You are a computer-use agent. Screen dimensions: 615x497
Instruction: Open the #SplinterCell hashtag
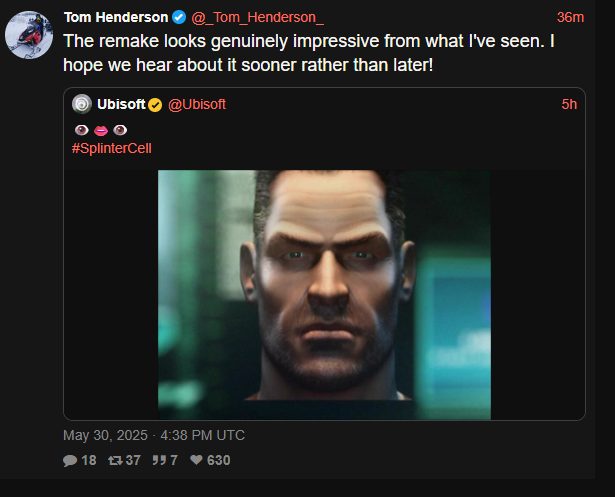(111, 148)
